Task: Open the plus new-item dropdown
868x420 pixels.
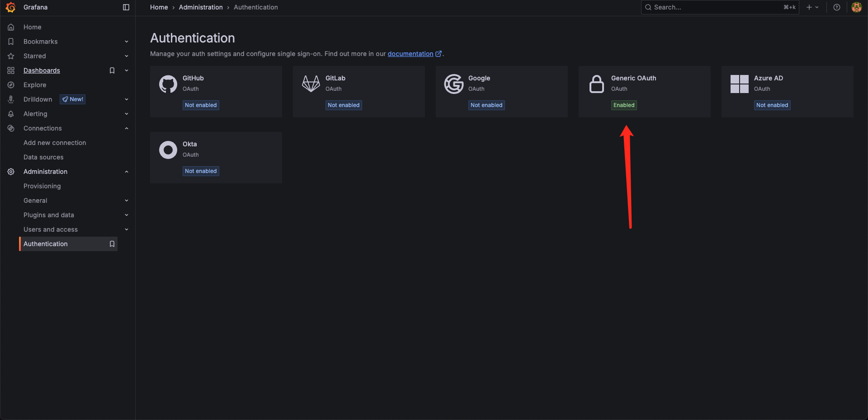Action: coord(812,7)
